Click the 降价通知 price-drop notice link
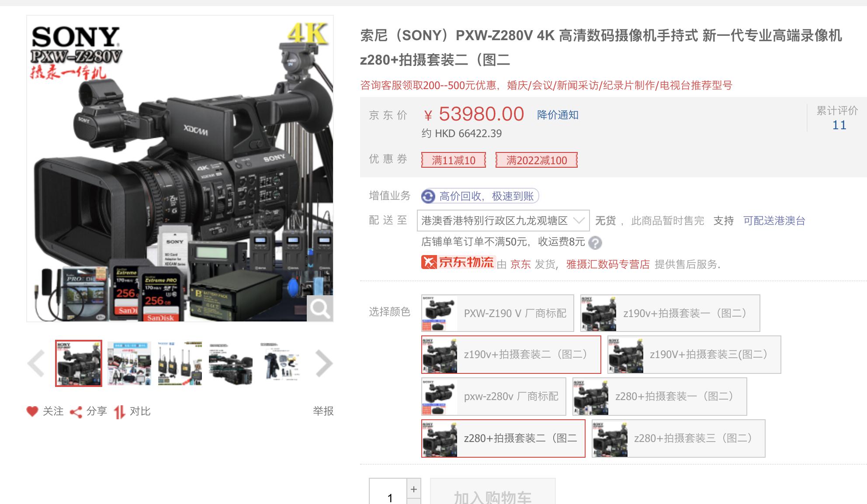 [557, 114]
